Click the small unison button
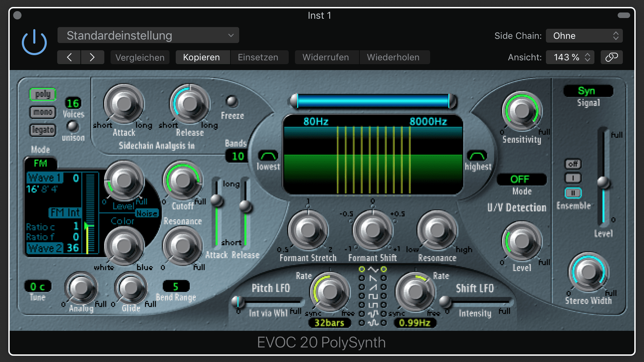 tap(72, 126)
